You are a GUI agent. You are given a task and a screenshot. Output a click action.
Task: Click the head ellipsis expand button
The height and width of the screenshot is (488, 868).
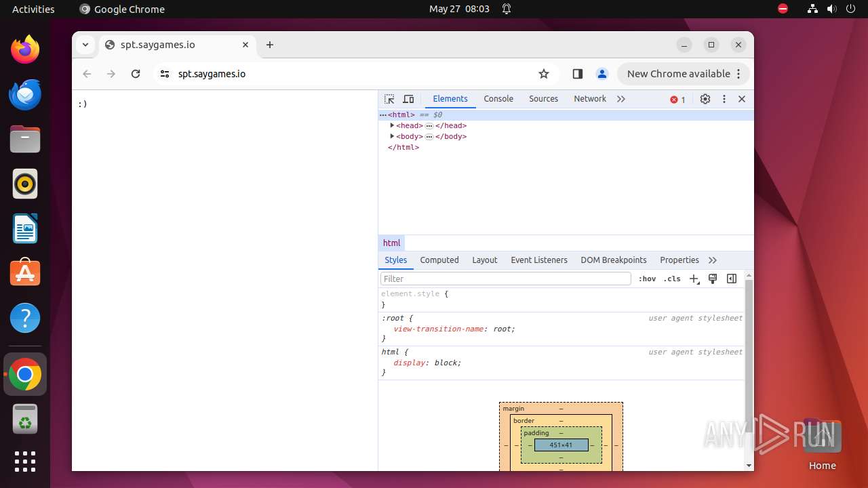(429, 126)
